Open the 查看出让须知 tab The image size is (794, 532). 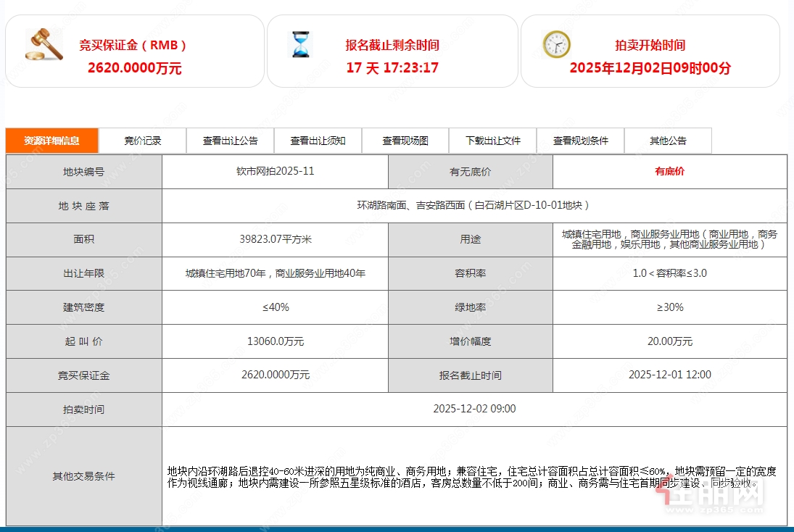[318, 141]
